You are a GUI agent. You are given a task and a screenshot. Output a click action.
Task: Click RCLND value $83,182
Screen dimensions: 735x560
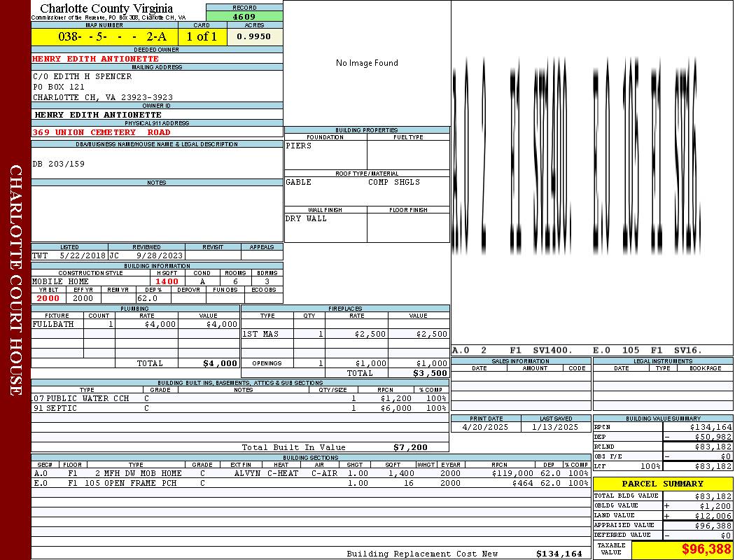(713, 447)
